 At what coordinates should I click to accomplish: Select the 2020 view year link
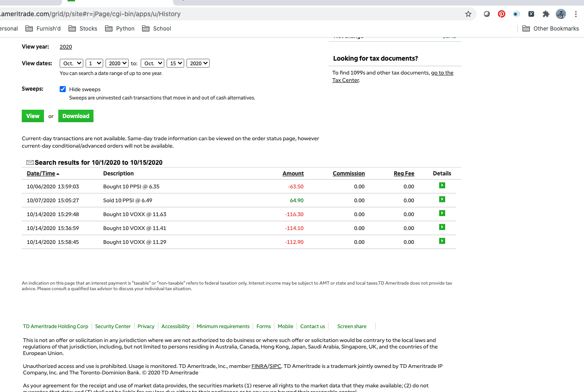[x=66, y=47]
